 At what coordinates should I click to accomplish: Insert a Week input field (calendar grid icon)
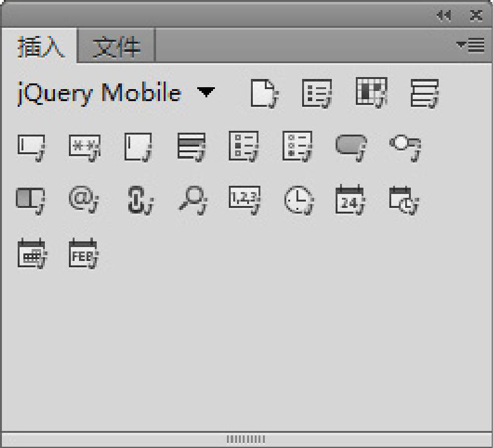coord(32,253)
